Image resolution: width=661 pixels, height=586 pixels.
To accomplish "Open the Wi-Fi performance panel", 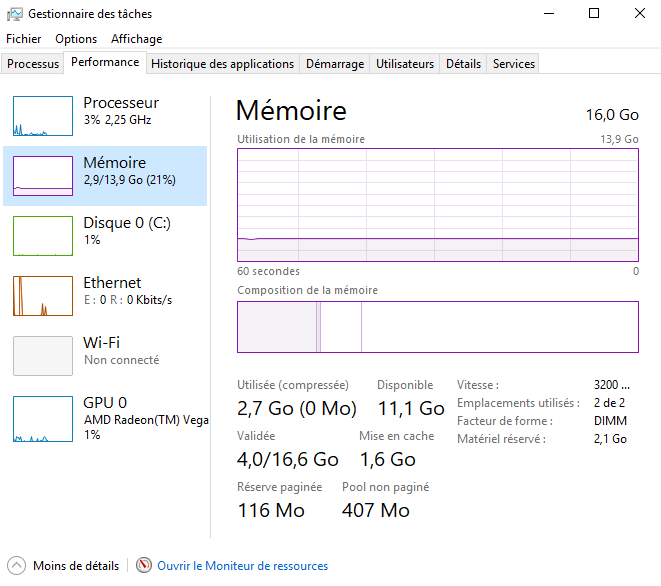I will [x=43, y=356].
